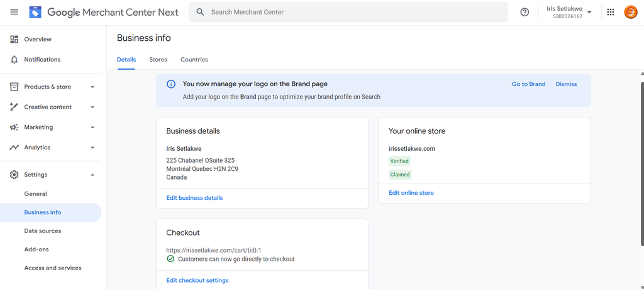Click the Claimed status badge
Screen dimensions: 644x289
[x=400, y=175]
